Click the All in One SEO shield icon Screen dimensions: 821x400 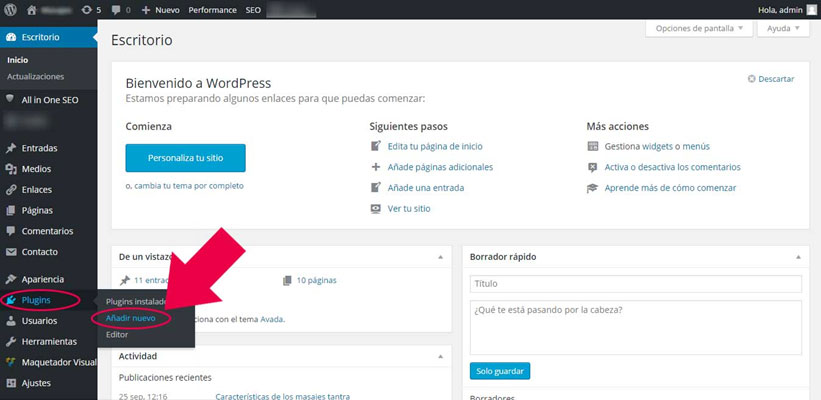tap(10, 99)
